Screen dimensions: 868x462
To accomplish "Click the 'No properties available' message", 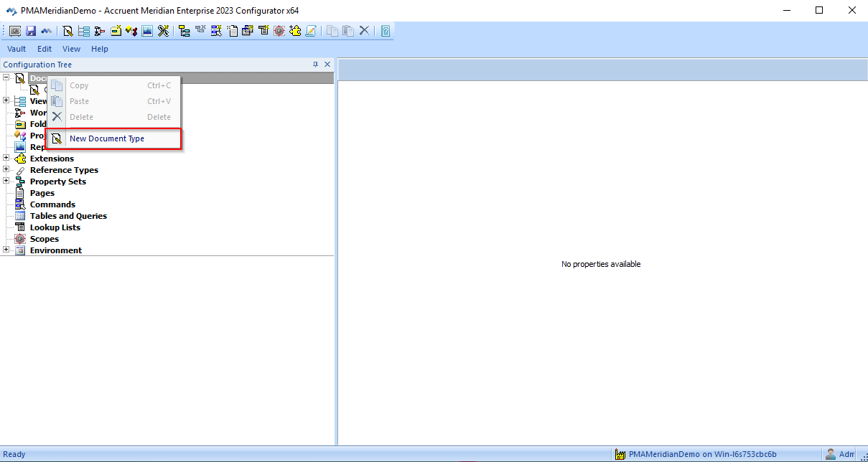I will (x=601, y=264).
